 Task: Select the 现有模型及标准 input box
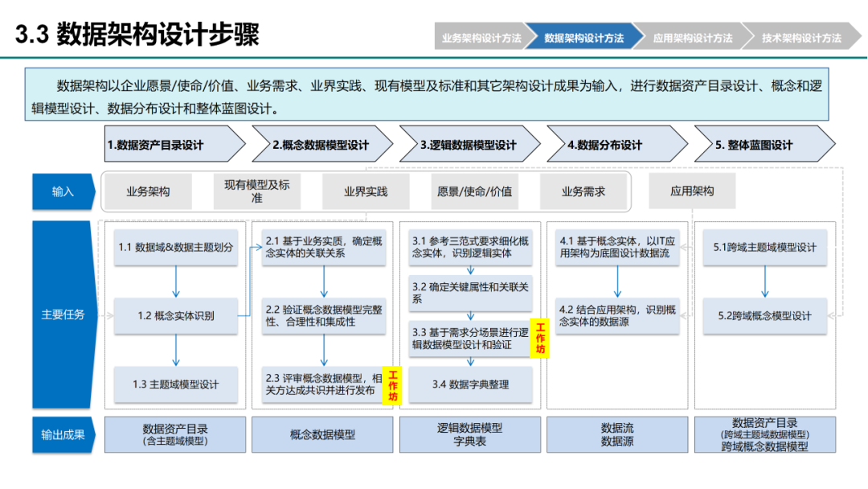click(257, 191)
